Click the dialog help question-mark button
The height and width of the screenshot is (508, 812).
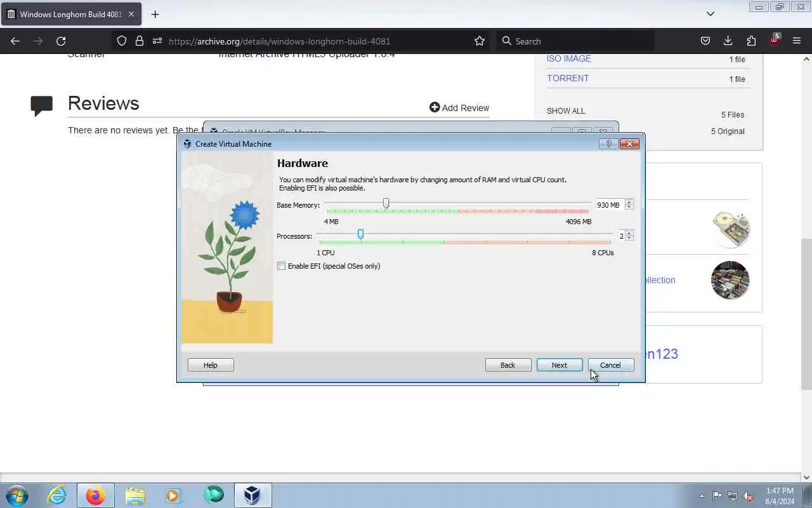(608, 144)
